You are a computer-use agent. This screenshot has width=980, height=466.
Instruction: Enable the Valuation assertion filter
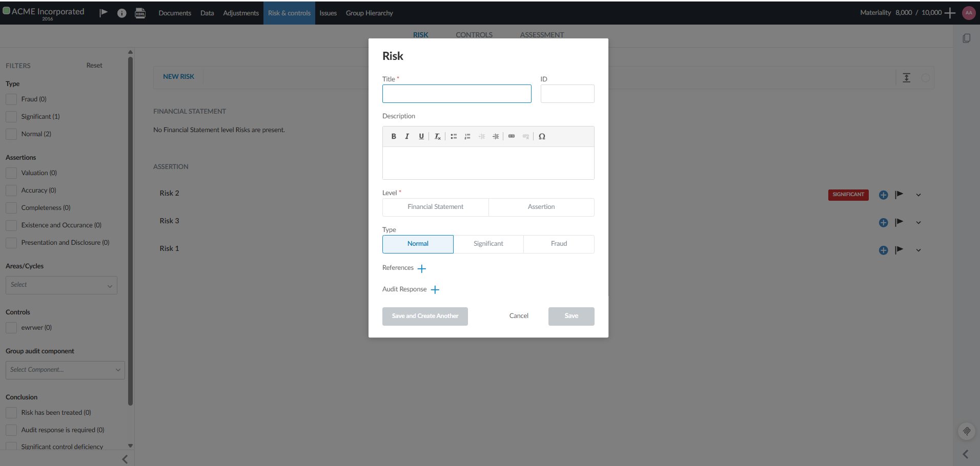pos(11,173)
